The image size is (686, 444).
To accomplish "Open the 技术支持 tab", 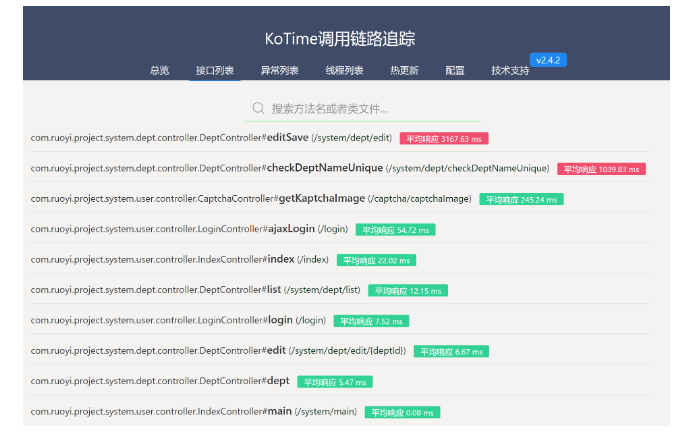I will (x=510, y=71).
